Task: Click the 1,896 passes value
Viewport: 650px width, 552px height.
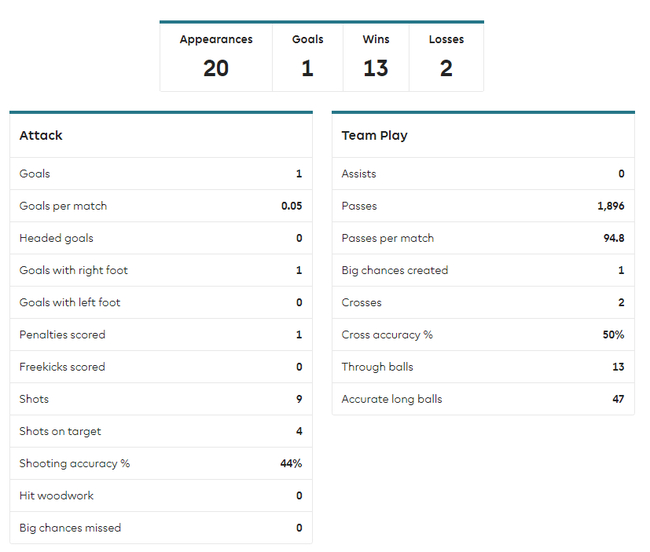Action: pos(610,206)
